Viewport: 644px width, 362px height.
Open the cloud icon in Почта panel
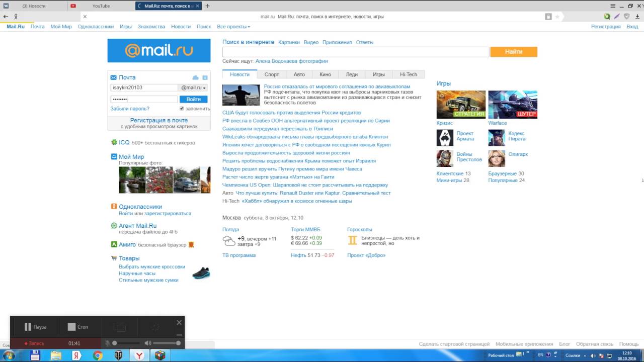[196, 77]
